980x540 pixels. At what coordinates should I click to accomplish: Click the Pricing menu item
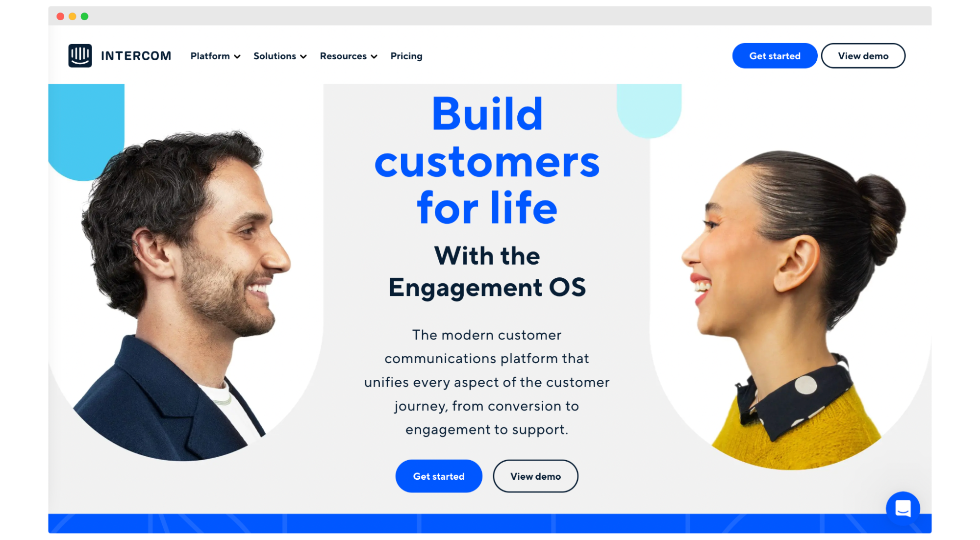coord(407,56)
